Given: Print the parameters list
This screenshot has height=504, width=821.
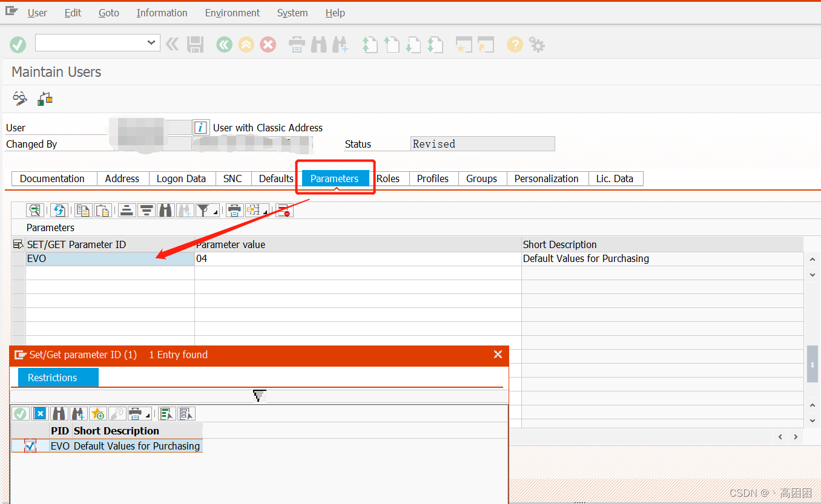Looking at the screenshot, I should (234, 210).
